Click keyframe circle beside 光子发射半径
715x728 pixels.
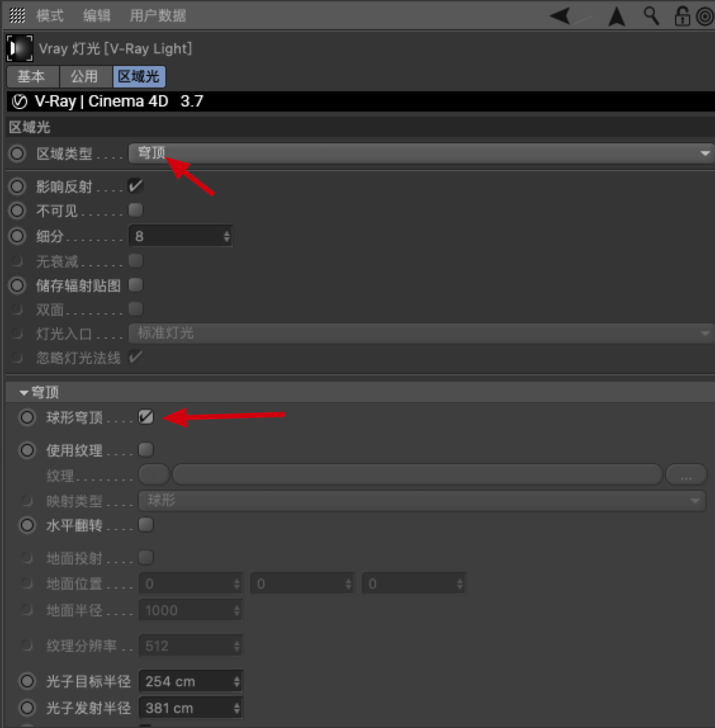(27, 708)
